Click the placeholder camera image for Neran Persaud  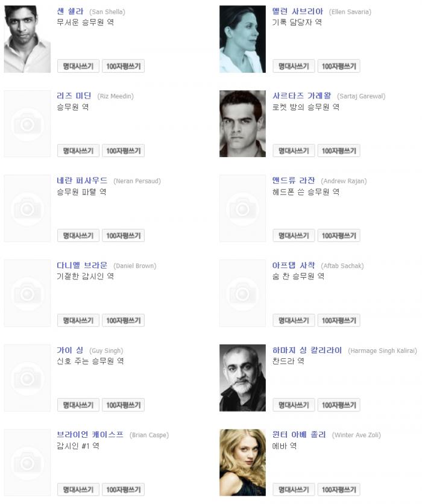point(27,208)
